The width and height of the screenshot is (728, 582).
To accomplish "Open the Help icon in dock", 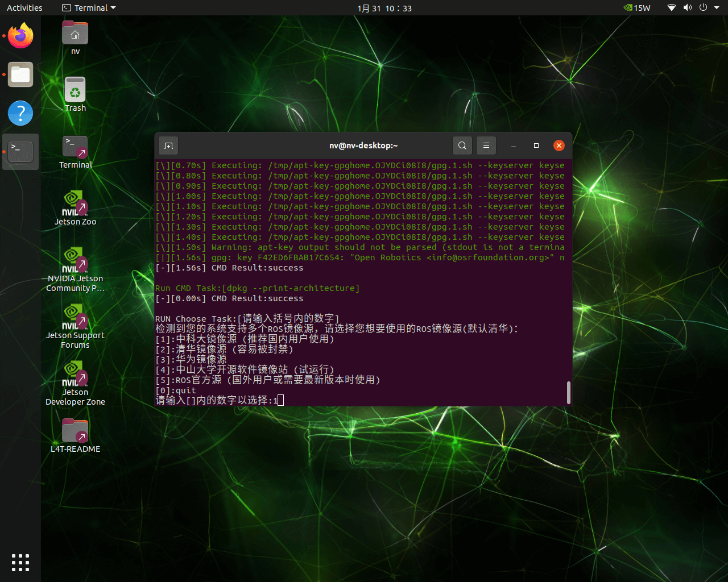I will (x=20, y=113).
